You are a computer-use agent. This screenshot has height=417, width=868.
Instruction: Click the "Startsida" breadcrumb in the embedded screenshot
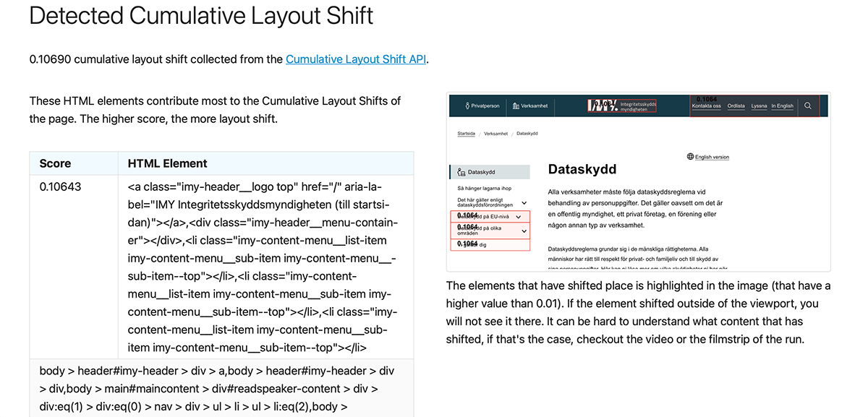[467, 134]
